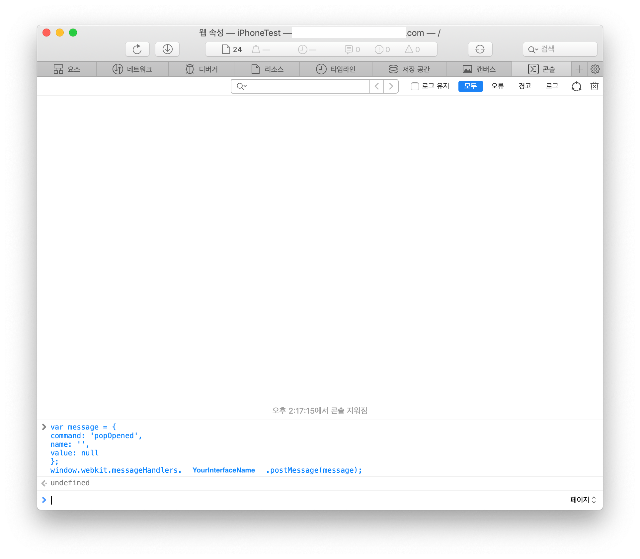640x559 pixels.
Task: Click the 'window.webkit.messageHandlers.' text
Action: (x=116, y=470)
